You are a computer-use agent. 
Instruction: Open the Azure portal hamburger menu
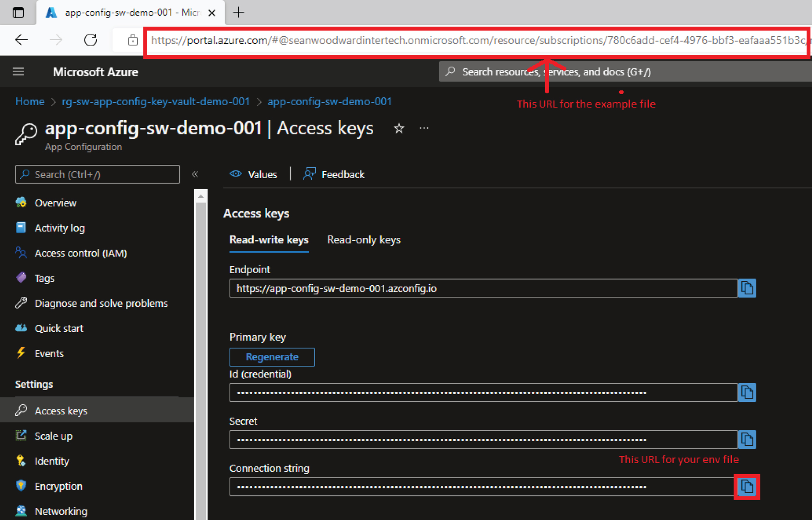pyautogui.click(x=18, y=72)
